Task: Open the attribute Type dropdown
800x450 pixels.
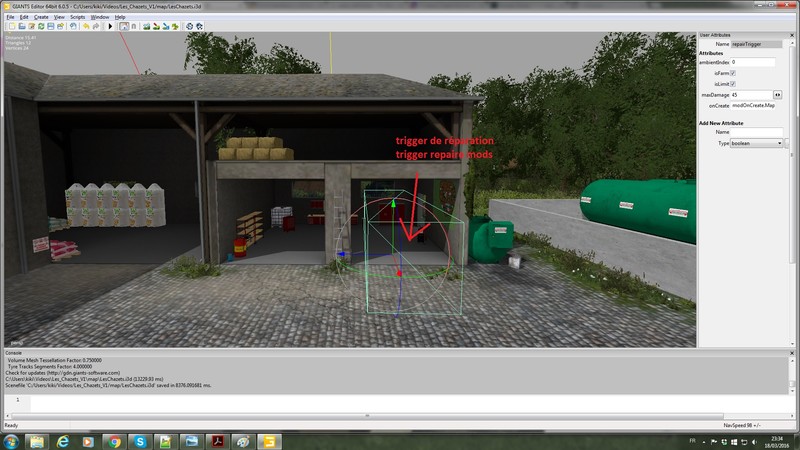Action: (x=755, y=143)
